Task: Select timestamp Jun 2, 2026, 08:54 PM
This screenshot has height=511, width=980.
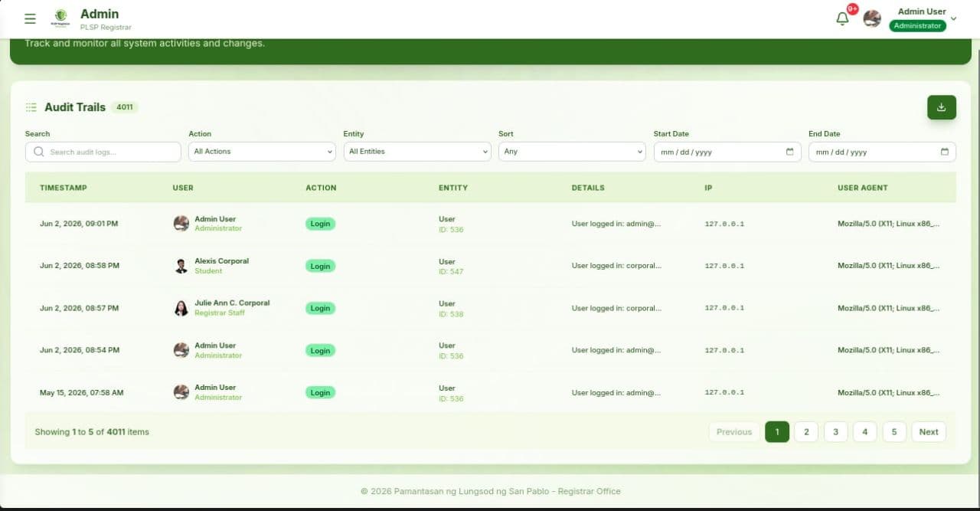Action: tap(80, 350)
